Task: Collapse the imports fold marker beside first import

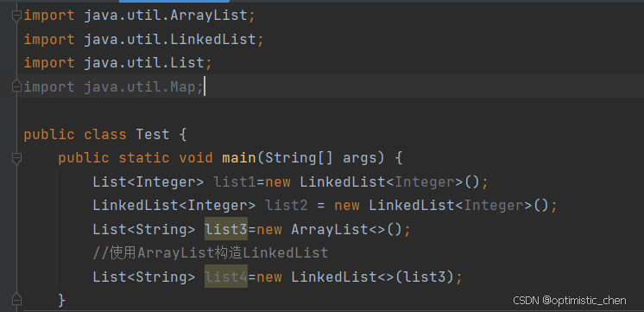Action: [16, 16]
